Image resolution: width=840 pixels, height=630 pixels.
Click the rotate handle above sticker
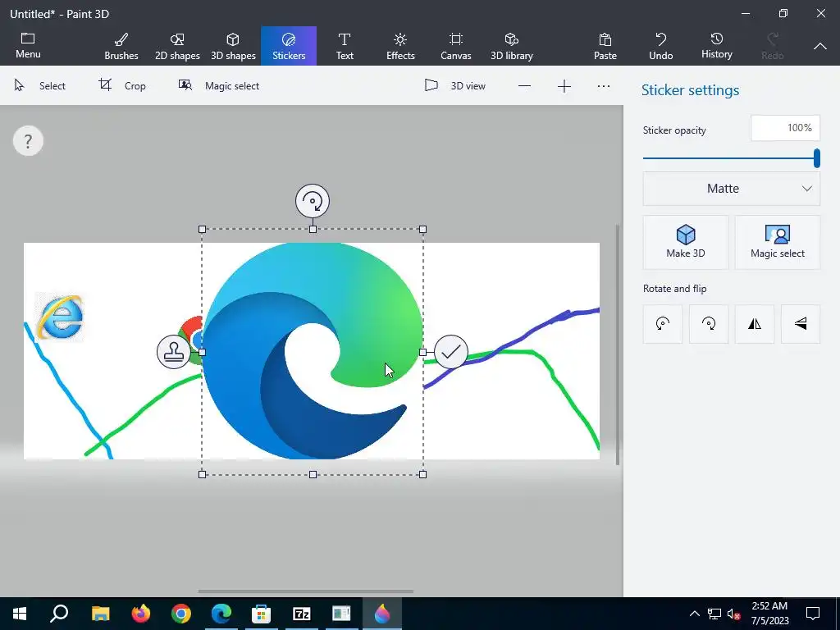pyautogui.click(x=313, y=202)
